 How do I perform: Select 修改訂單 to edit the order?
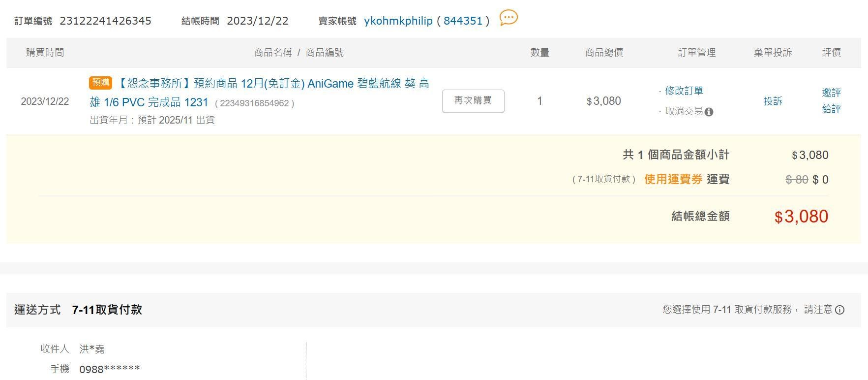pos(684,91)
